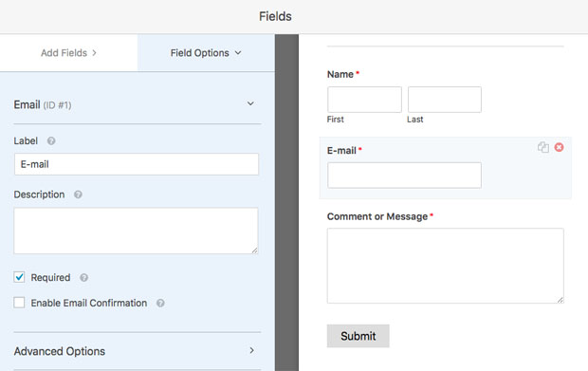Collapse the Email (ID #1) section chevron
This screenshot has width=588, height=371.
[x=250, y=103]
